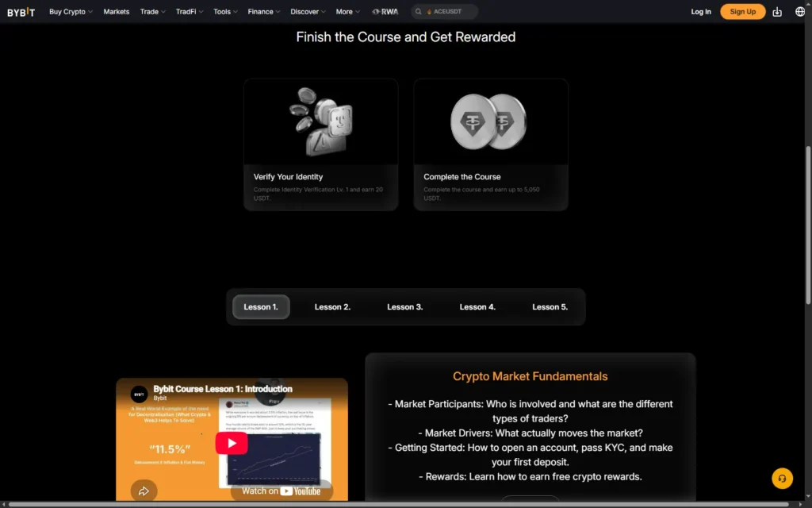The height and width of the screenshot is (508, 812).
Task: Open the download app icon
Action: [777, 11]
